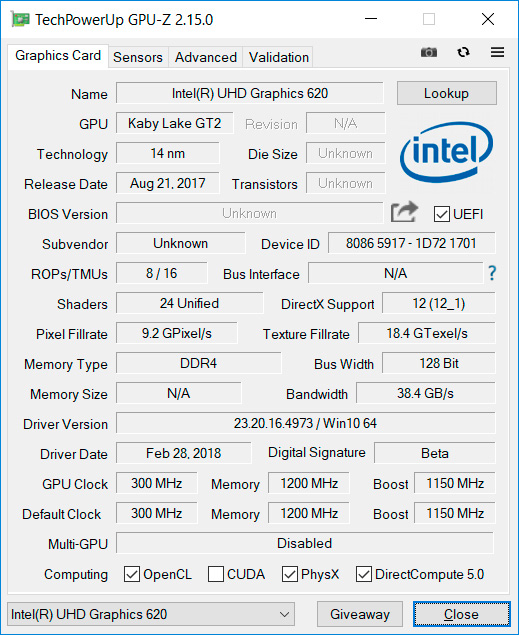Click the Close button at the bottom
Image resolution: width=519 pixels, height=635 pixels.
(462, 614)
